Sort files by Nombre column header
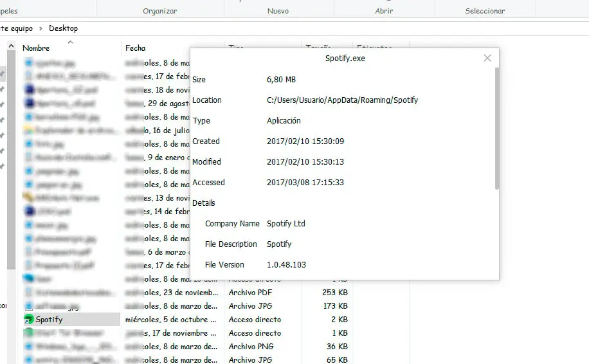 click(x=36, y=48)
